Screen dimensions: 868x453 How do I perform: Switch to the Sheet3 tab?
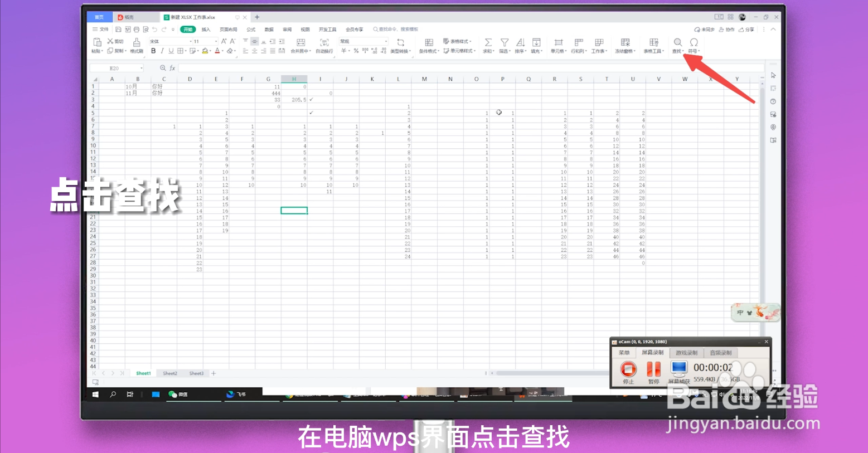coord(196,373)
